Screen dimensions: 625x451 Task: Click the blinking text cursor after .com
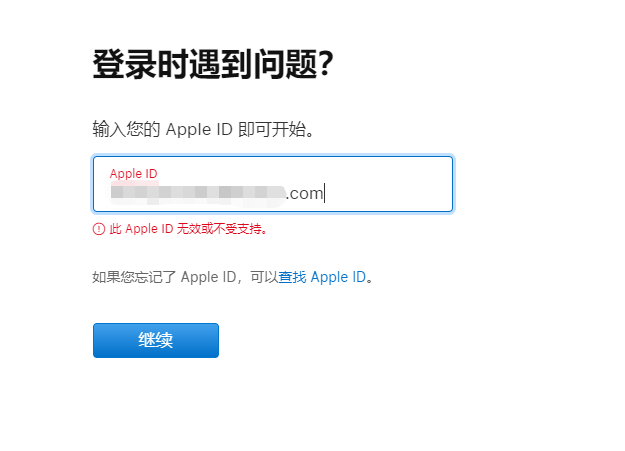[x=324, y=193]
